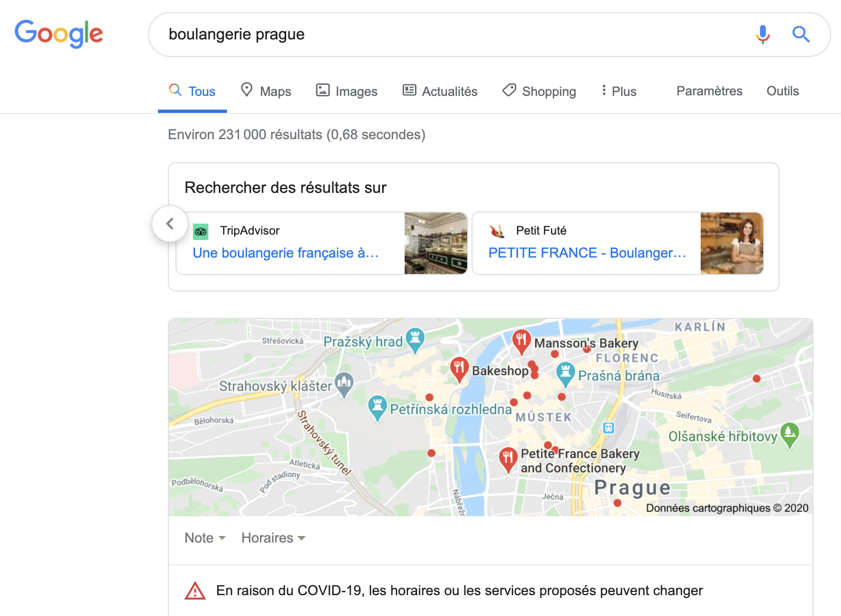This screenshot has width=841, height=616.
Task: Open the Shopping tab
Action: [539, 91]
